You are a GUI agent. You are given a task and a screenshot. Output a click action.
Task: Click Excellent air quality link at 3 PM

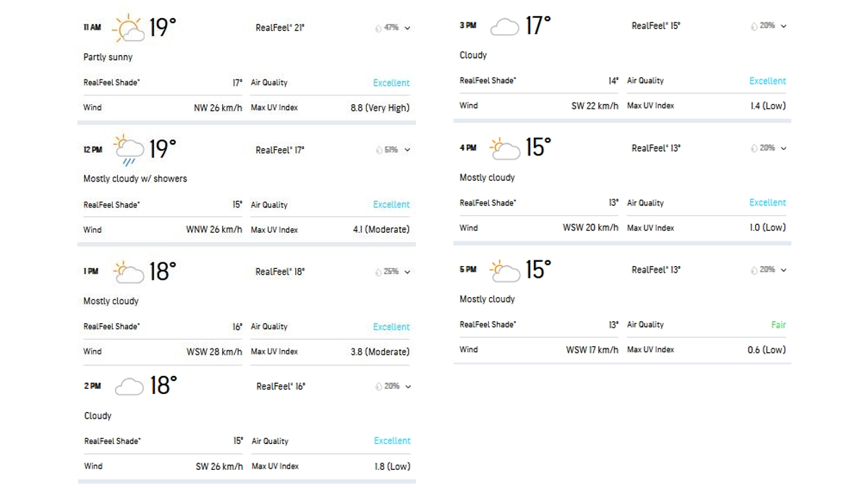pos(767,81)
